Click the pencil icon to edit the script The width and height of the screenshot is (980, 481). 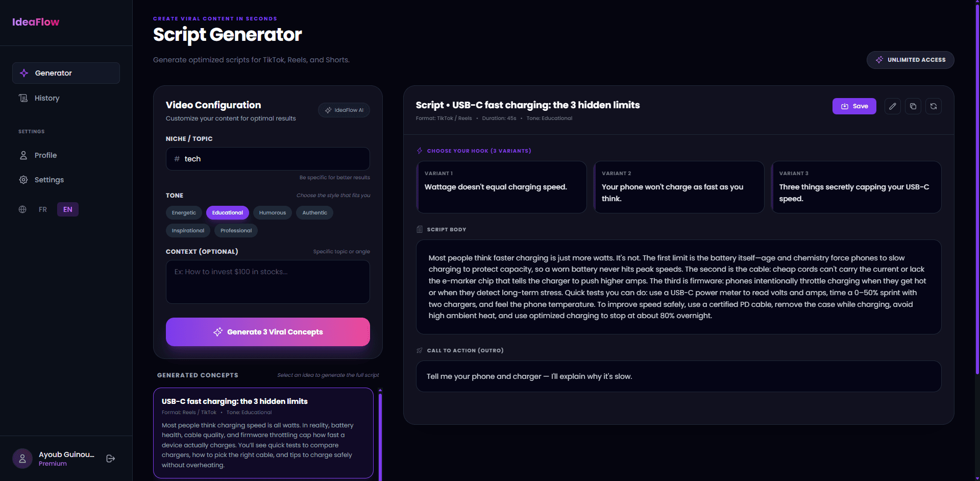point(893,106)
